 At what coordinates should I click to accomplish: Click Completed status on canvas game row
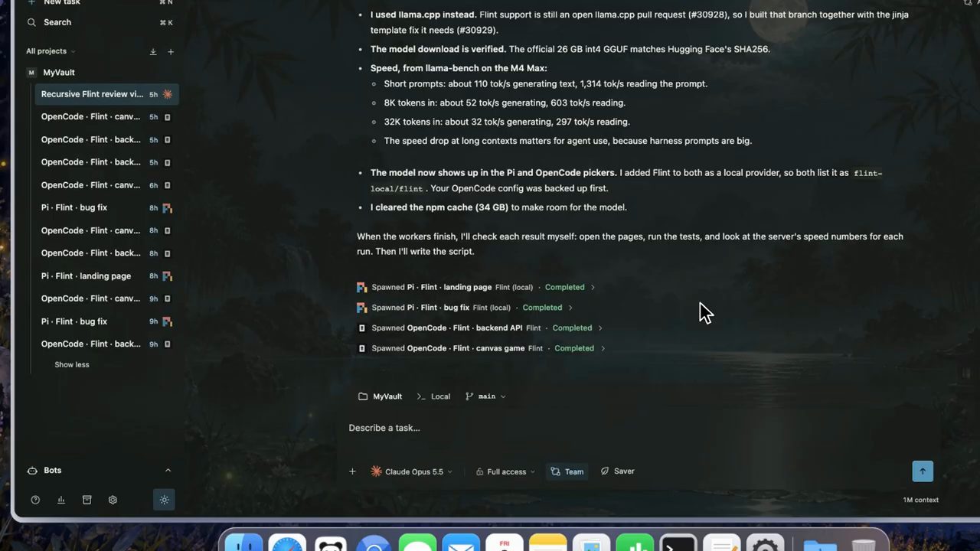574,348
